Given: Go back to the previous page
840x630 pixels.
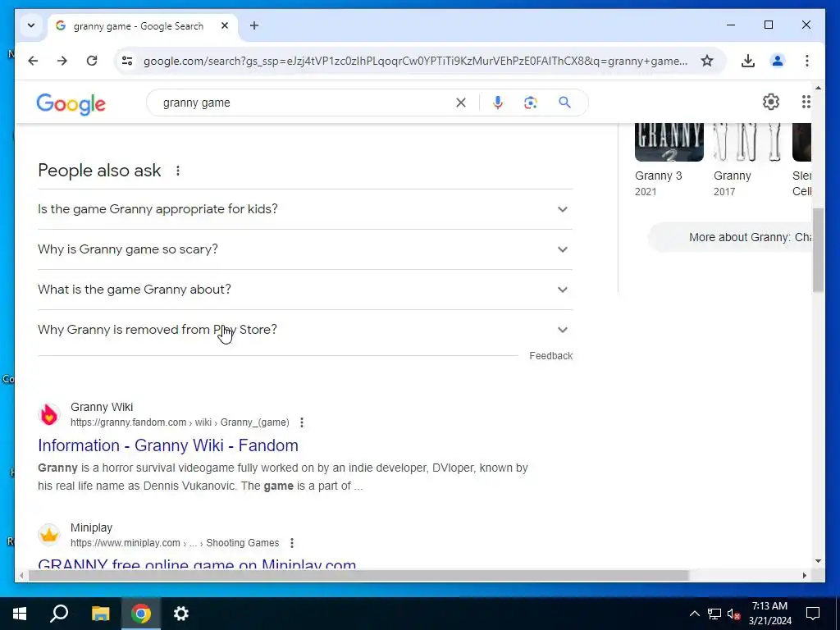Looking at the screenshot, I should pos(33,61).
